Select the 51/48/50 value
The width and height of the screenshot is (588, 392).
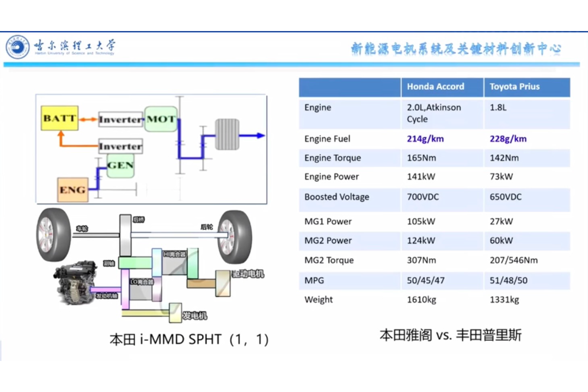pos(509,280)
